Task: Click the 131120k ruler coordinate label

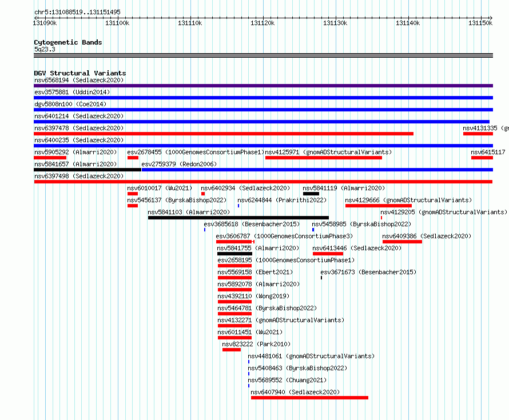Action: [263, 23]
